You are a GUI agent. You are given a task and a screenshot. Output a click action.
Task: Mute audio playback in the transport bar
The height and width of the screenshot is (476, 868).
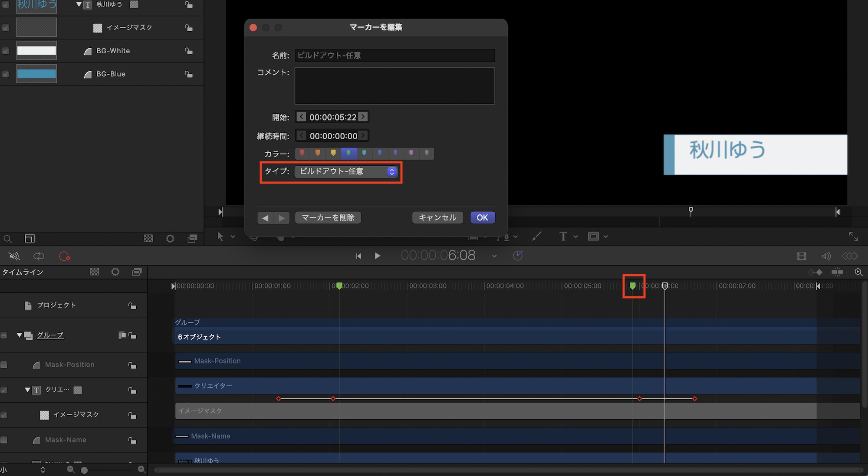tap(14, 256)
